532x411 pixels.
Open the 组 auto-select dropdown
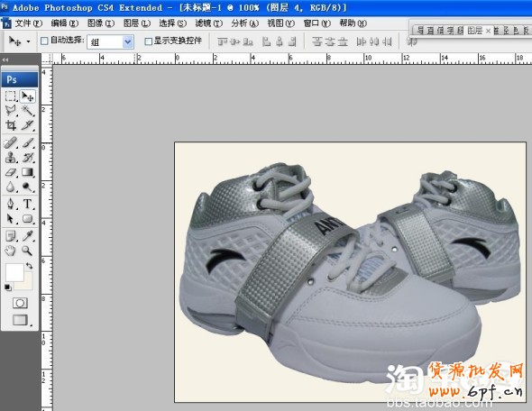[110, 42]
